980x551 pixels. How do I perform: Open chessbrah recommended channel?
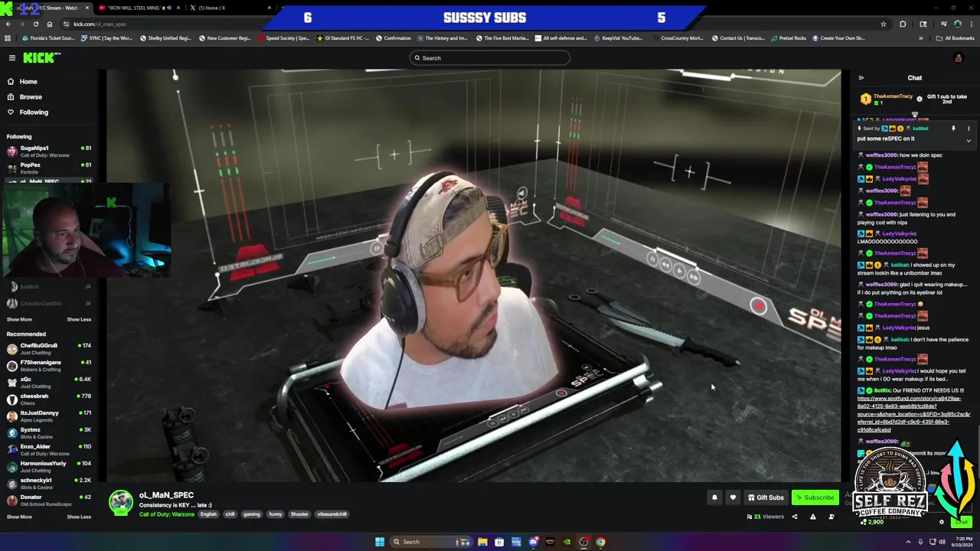tap(47, 399)
